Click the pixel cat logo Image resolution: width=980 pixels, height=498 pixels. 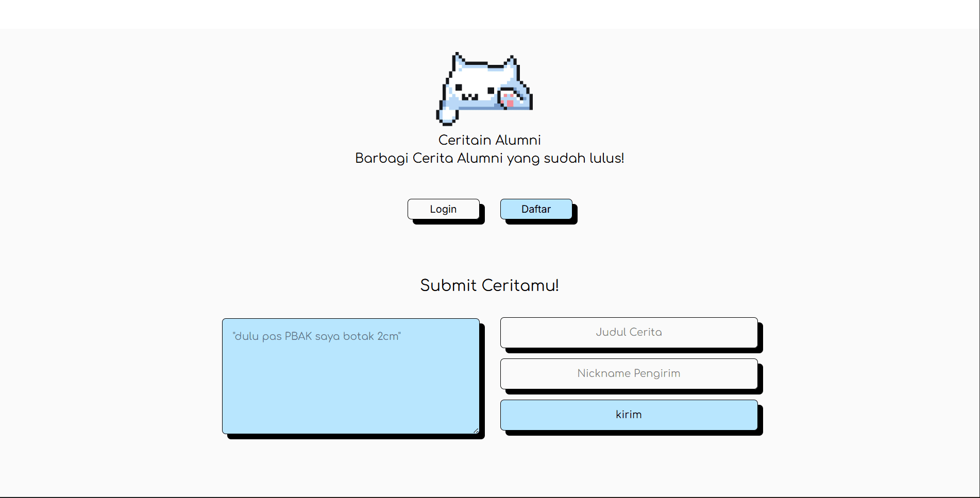tap(484, 89)
